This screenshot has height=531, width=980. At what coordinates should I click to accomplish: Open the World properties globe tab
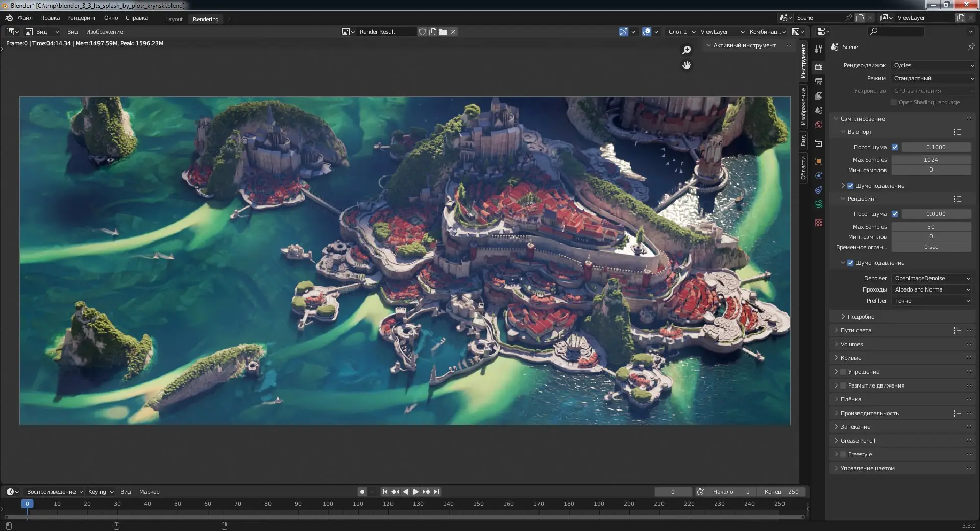[819, 125]
